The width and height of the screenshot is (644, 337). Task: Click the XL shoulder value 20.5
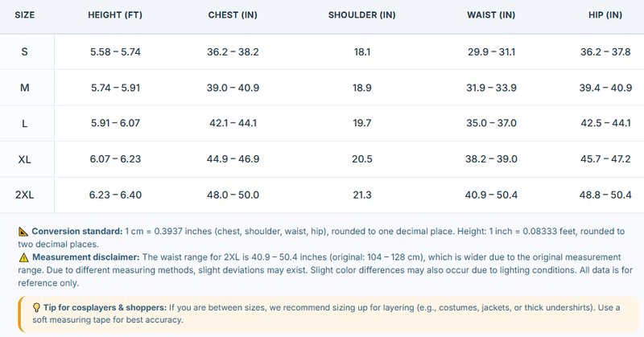[x=361, y=159]
